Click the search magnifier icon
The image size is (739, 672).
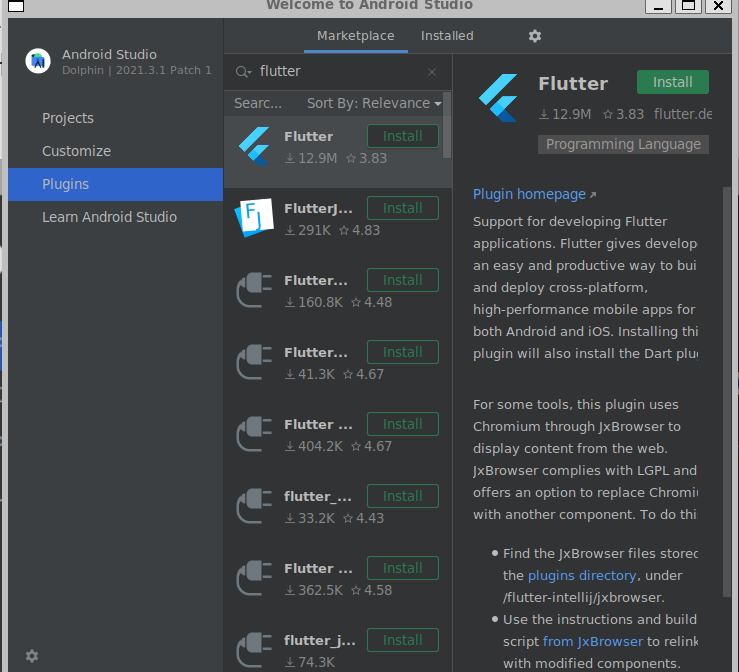(243, 72)
